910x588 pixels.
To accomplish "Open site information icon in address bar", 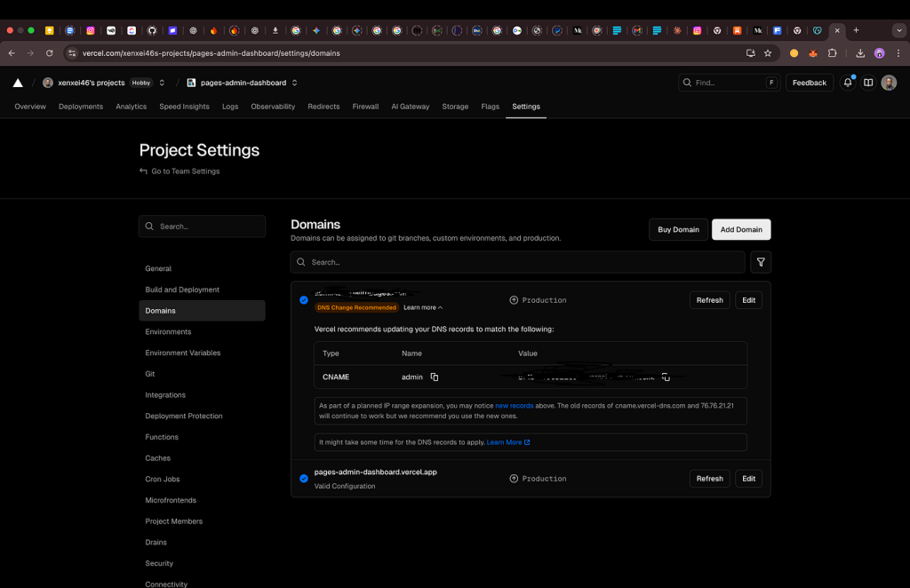I will (x=72, y=52).
